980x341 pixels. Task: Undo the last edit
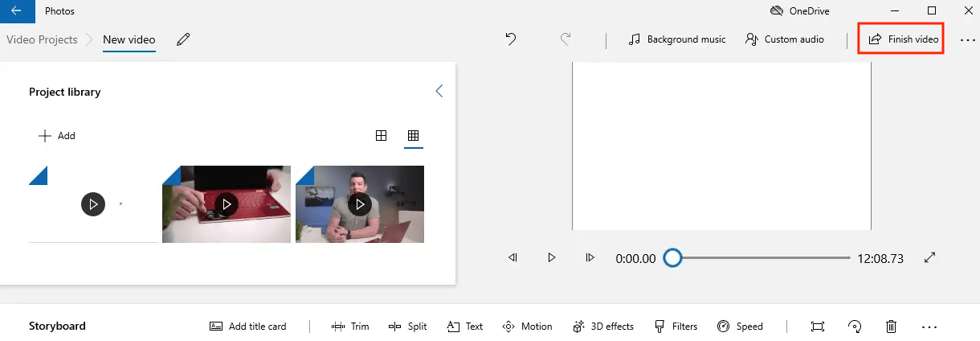pos(511,39)
